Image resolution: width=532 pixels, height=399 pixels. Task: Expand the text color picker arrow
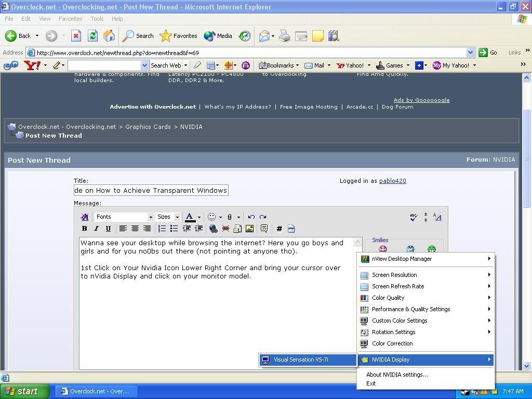click(x=199, y=217)
